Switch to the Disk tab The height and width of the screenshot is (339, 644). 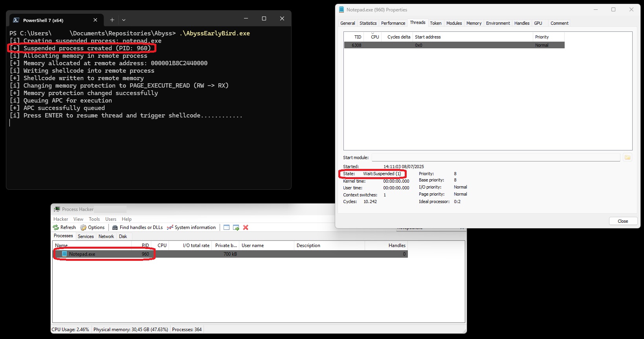coord(123,236)
